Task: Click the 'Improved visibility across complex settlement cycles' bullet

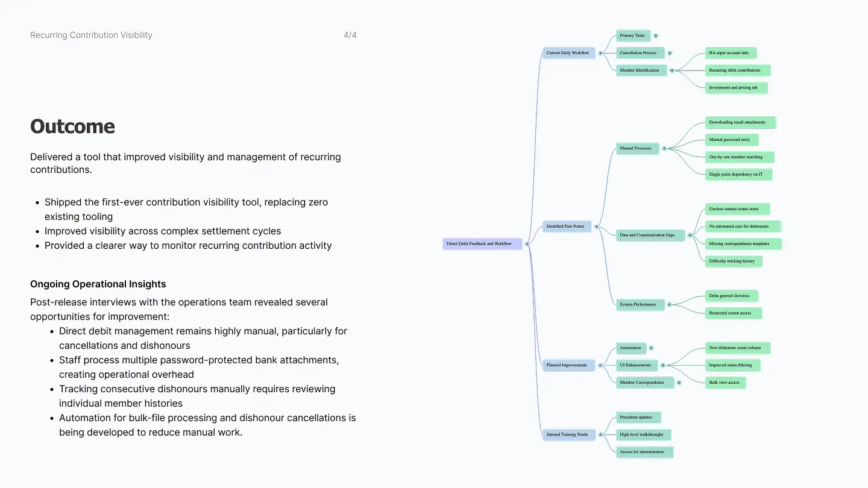Action: coord(163,231)
